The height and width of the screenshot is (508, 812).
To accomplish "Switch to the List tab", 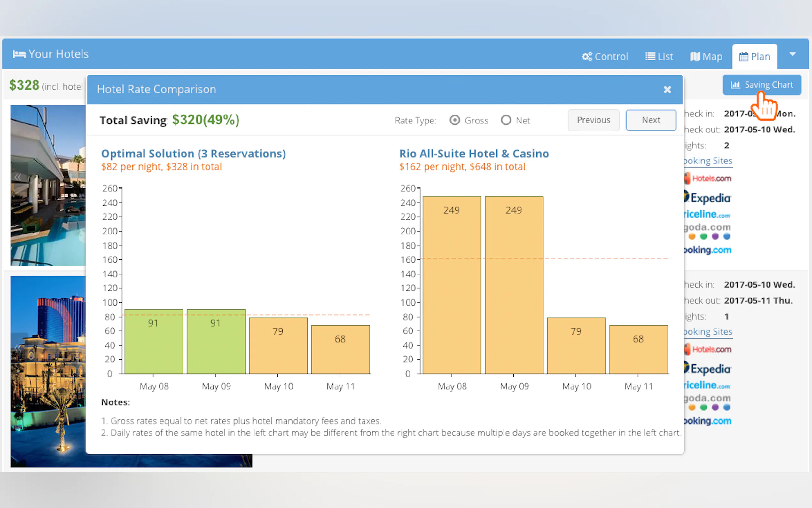I will tap(659, 56).
